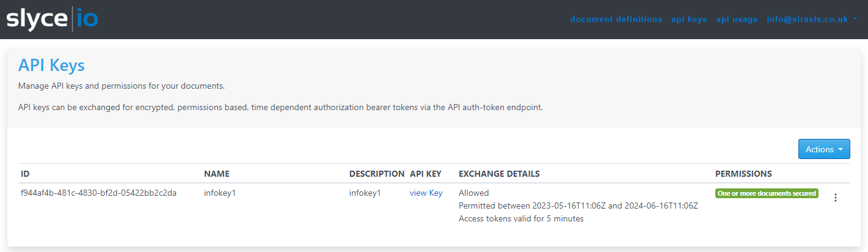Click the green documents secured badge
The width and height of the screenshot is (868, 252).
767,193
